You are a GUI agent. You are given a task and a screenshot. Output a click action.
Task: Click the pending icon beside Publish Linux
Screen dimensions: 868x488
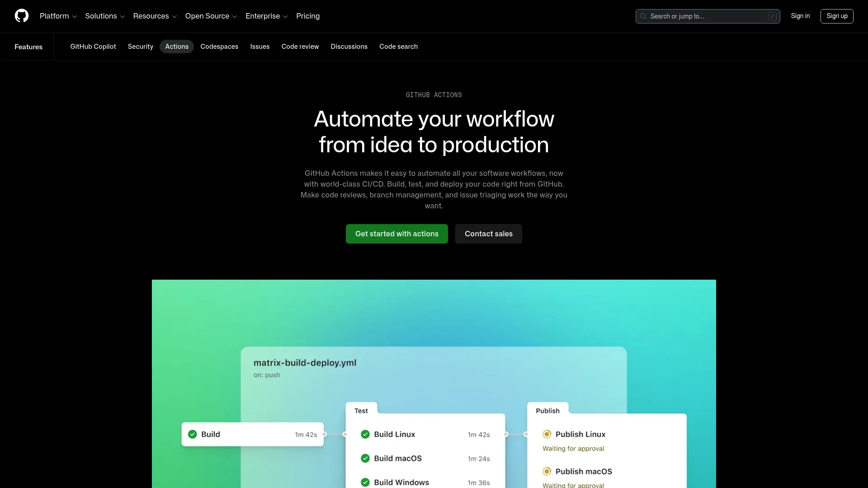pos(547,434)
